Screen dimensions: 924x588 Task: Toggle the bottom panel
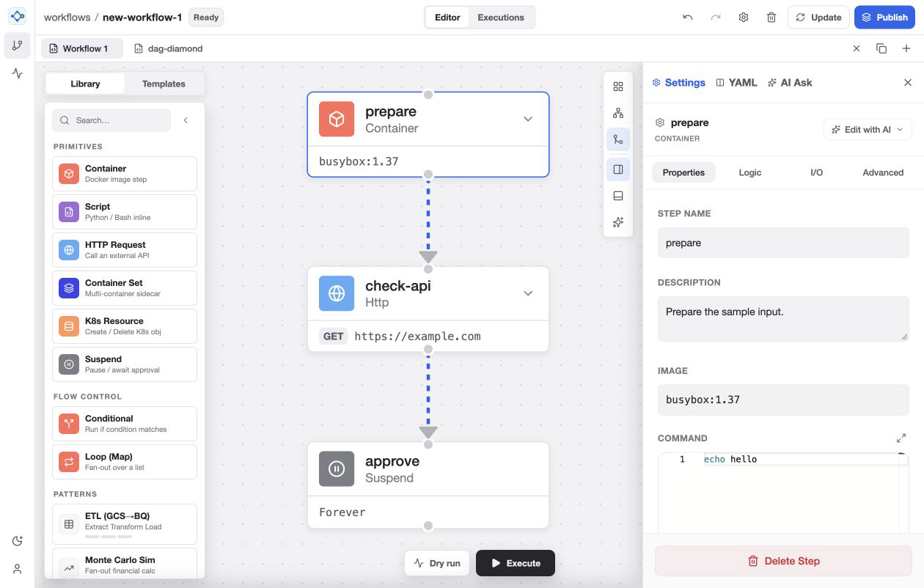pyautogui.click(x=618, y=196)
